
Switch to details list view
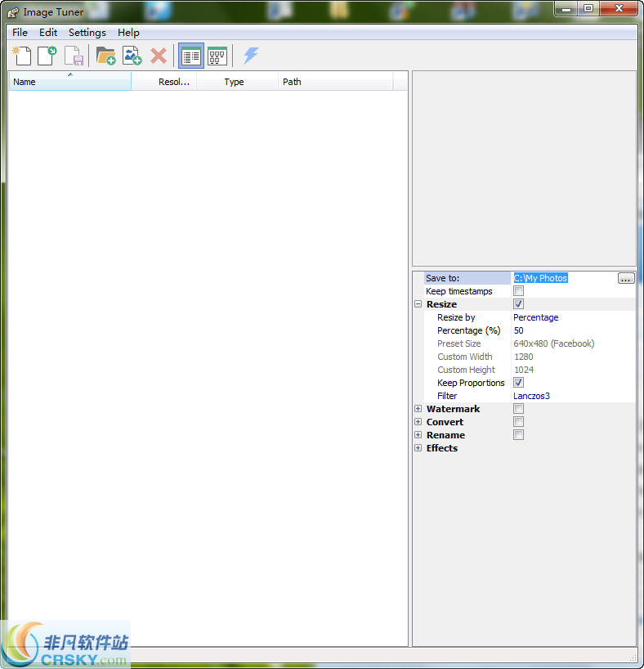tap(191, 56)
